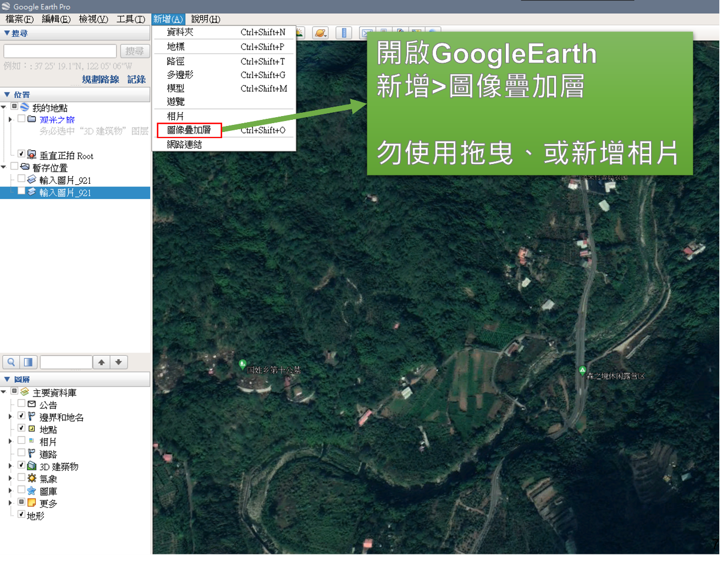Click the 垂直正拍 Root network folder icon
Viewport: 728px width, 561px height.
[32, 155]
